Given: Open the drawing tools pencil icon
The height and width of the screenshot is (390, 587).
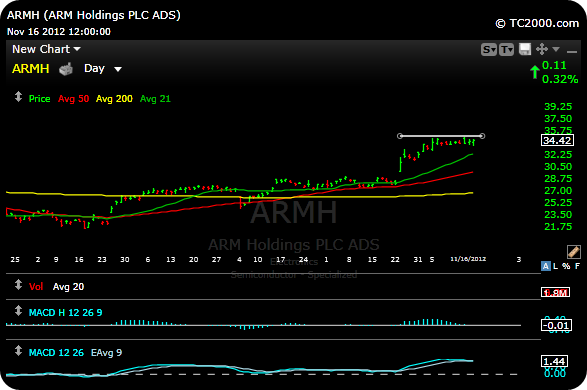Looking at the screenshot, I should point(574,252).
